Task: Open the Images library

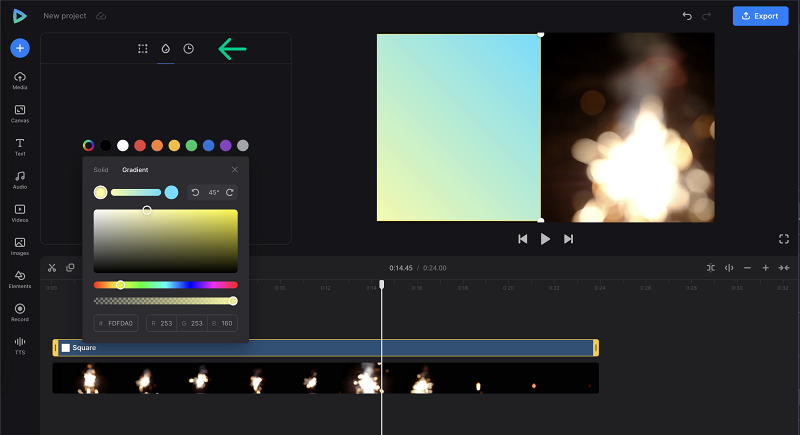Action: point(20,246)
